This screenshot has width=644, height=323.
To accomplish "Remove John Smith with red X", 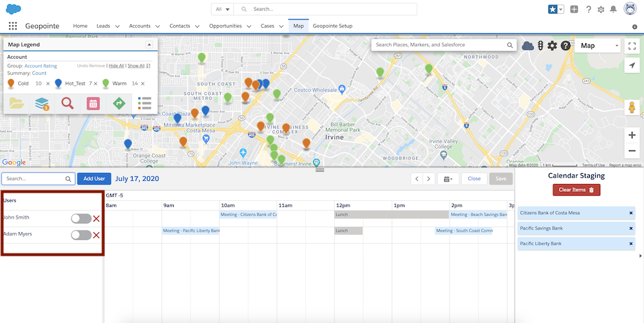I will (97, 219).
